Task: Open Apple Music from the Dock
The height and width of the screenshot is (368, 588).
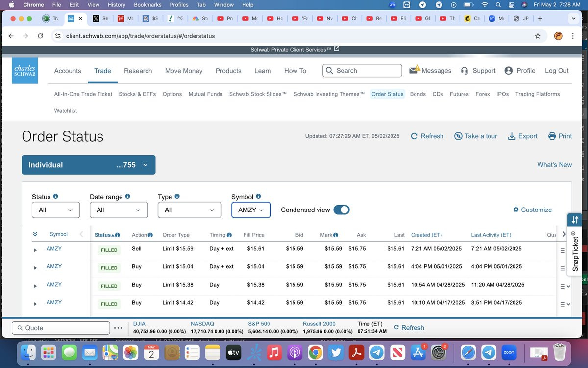Action: pyautogui.click(x=274, y=352)
